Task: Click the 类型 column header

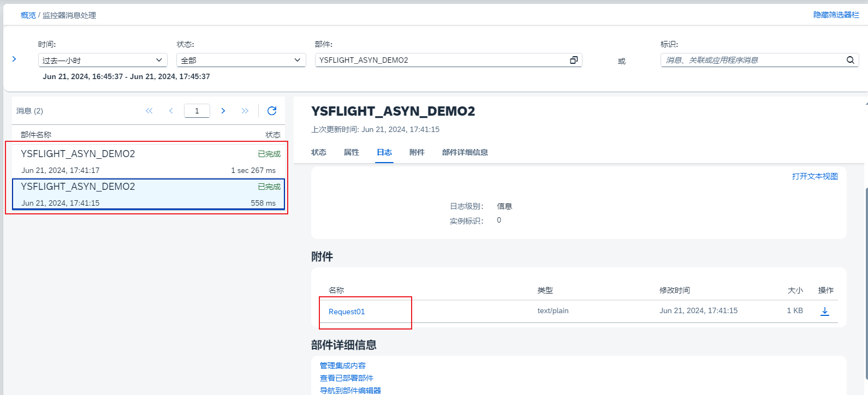Action: 545,290
